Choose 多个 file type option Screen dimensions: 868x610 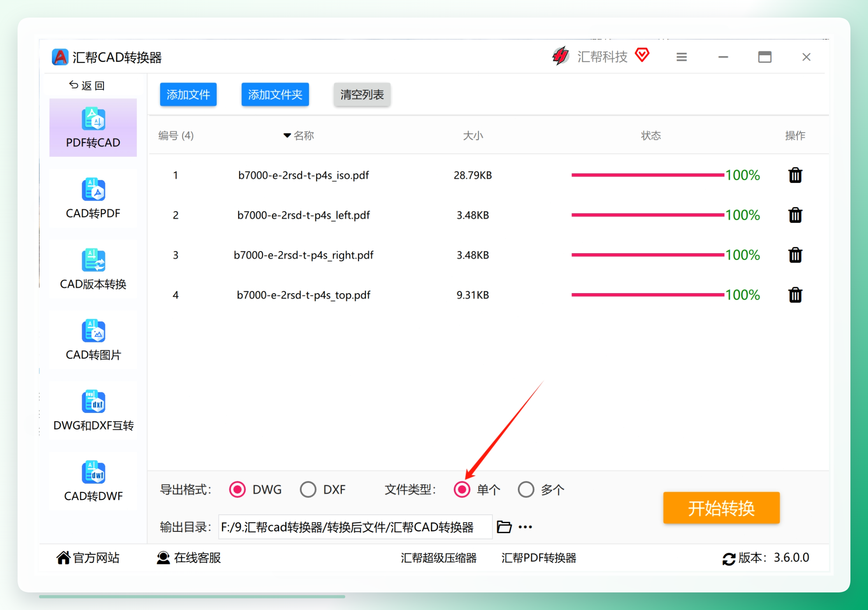point(526,489)
